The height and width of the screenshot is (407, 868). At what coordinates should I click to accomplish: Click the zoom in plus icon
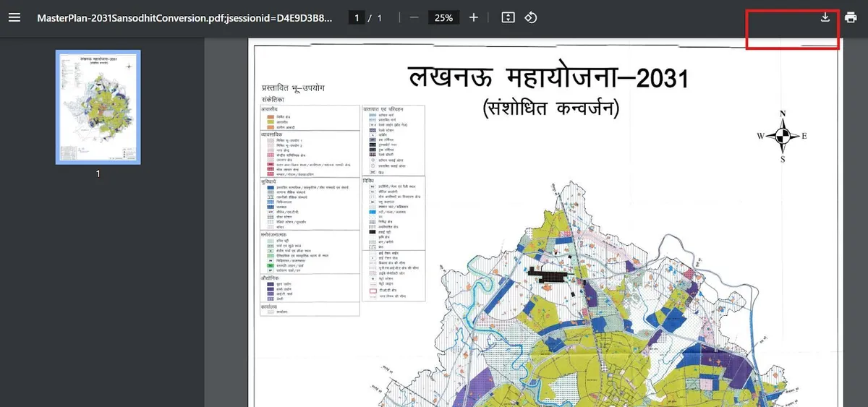[474, 17]
